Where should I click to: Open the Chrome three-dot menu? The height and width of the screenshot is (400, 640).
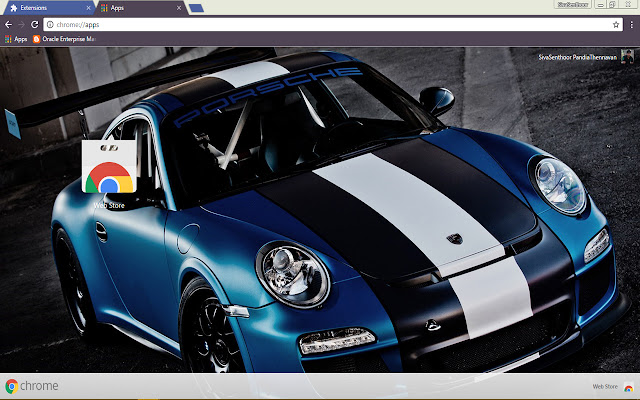631,24
